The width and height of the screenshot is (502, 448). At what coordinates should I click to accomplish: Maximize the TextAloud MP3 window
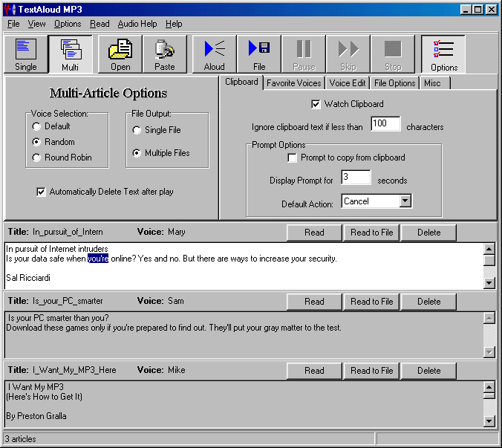coord(477,10)
